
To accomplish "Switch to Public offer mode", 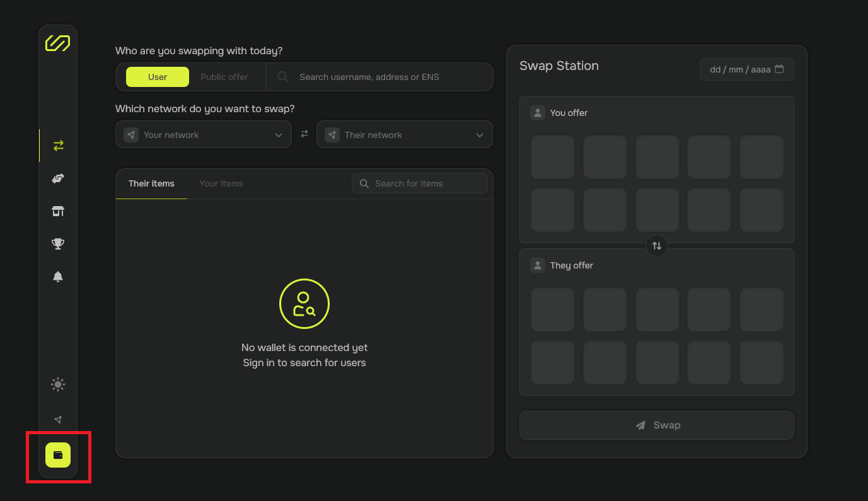I will [224, 77].
